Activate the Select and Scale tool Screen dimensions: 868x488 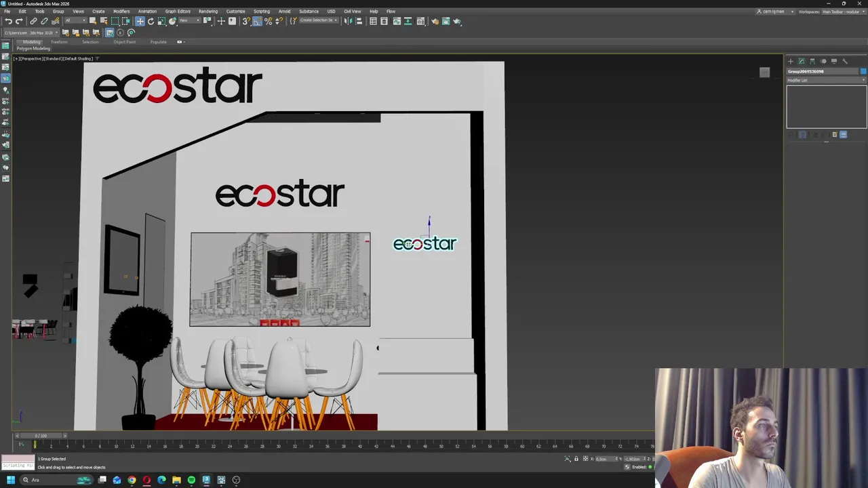(x=161, y=21)
